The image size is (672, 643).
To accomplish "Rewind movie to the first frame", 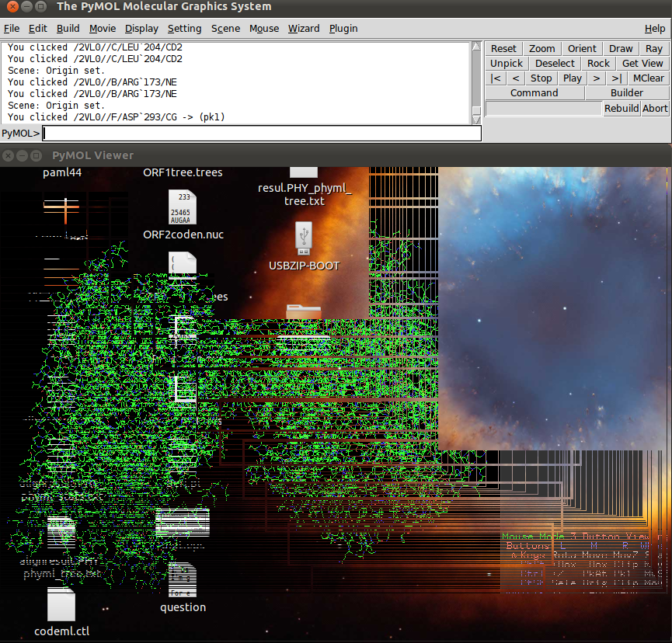I will pyautogui.click(x=496, y=78).
